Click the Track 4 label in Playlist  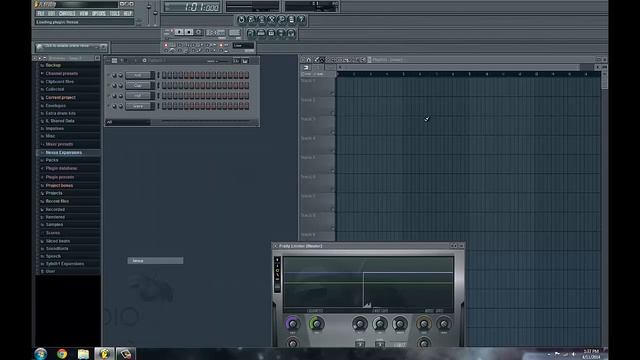(x=308, y=138)
